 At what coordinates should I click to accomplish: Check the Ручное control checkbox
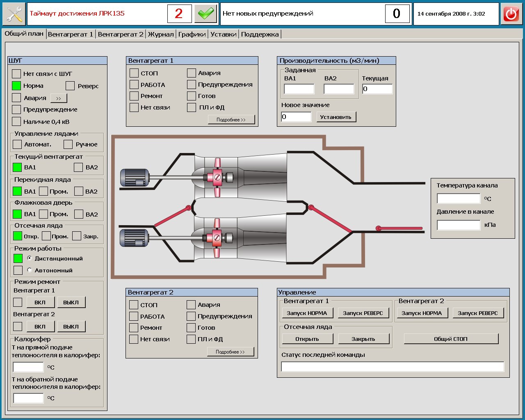(68, 144)
